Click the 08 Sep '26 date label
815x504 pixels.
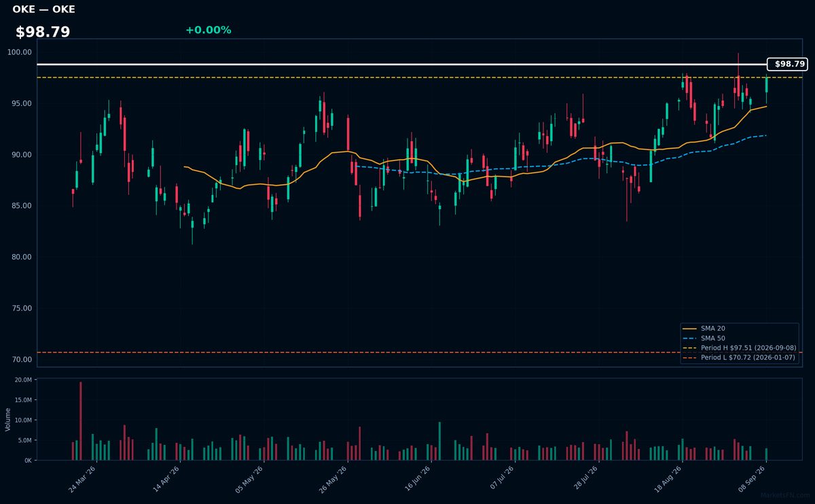751,480
